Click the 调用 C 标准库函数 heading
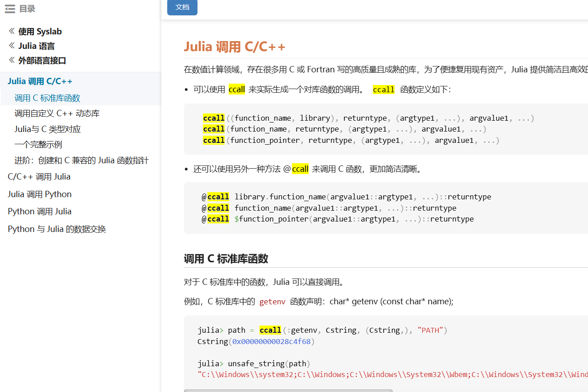This screenshot has width=588, height=392. point(226,259)
